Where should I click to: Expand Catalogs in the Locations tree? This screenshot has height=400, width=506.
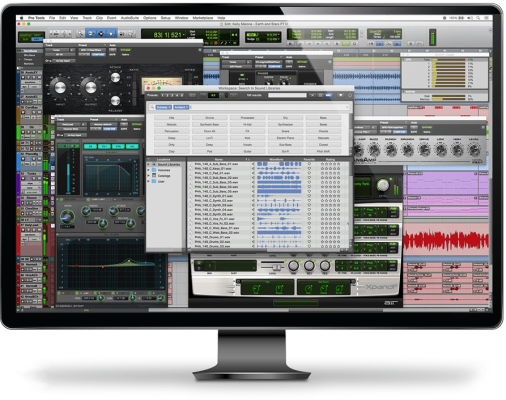149,176
